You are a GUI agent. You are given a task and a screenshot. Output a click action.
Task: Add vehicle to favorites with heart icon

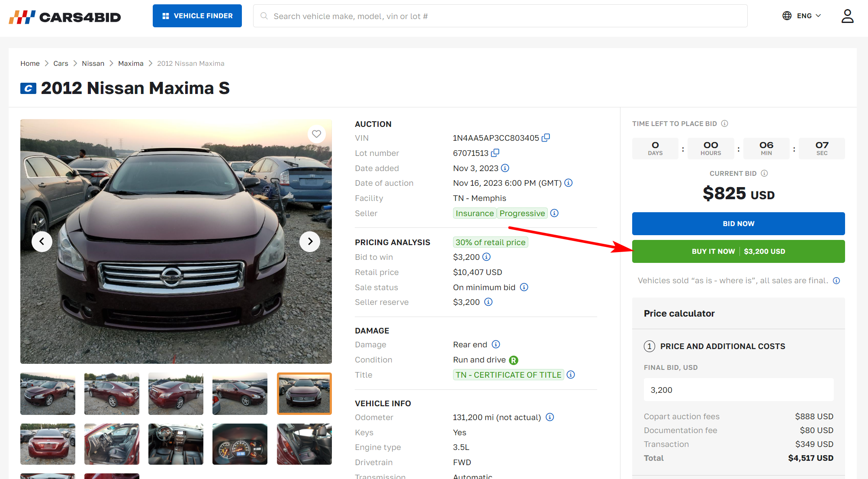coord(317,134)
